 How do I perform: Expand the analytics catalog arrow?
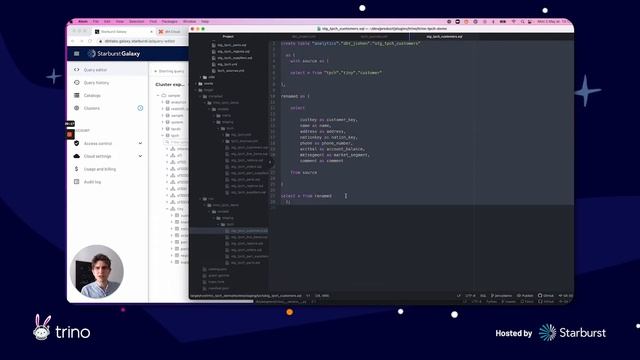click(x=162, y=102)
